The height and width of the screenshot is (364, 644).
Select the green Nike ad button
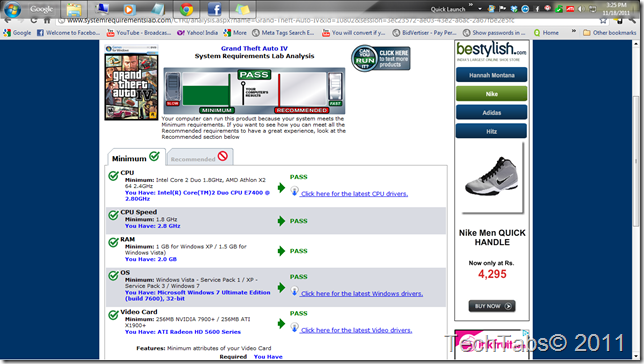pos(492,94)
